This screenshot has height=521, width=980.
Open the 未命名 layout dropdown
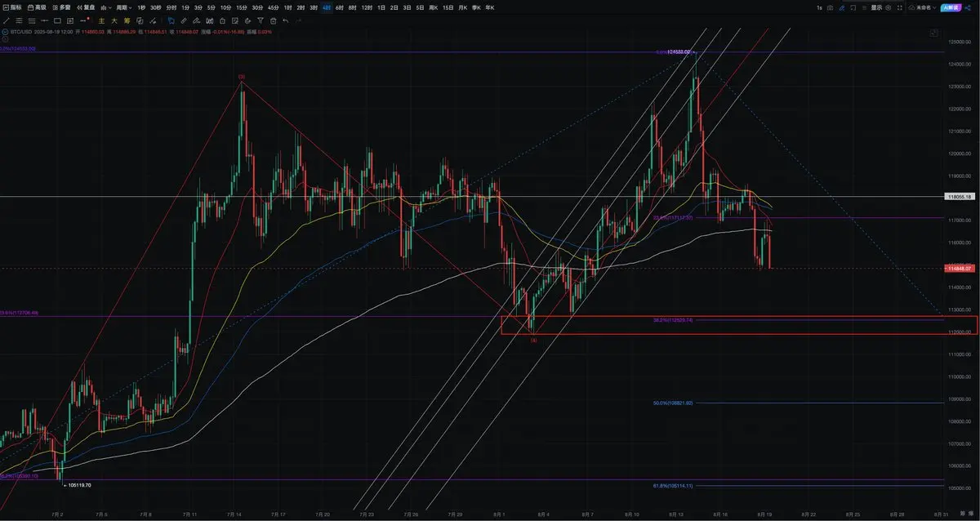pos(922,7)
